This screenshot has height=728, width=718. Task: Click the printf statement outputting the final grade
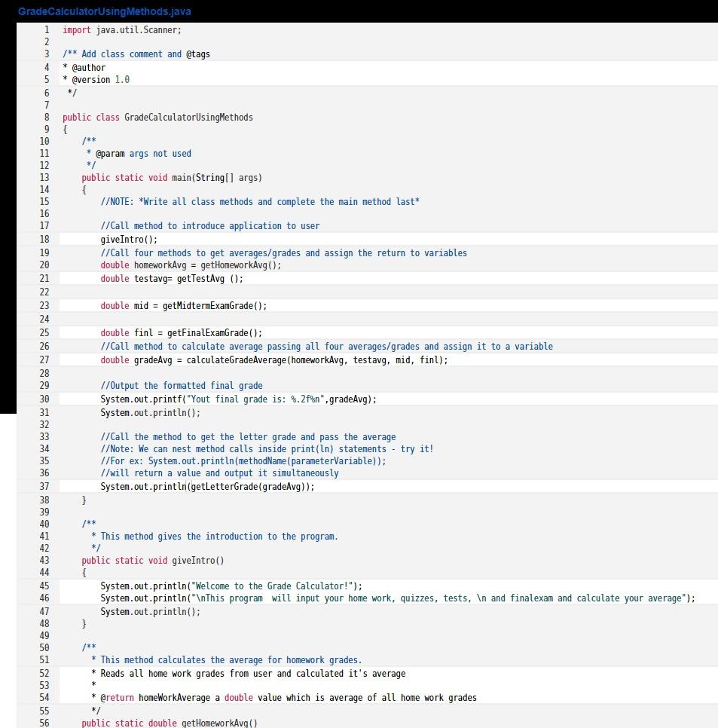237,399
